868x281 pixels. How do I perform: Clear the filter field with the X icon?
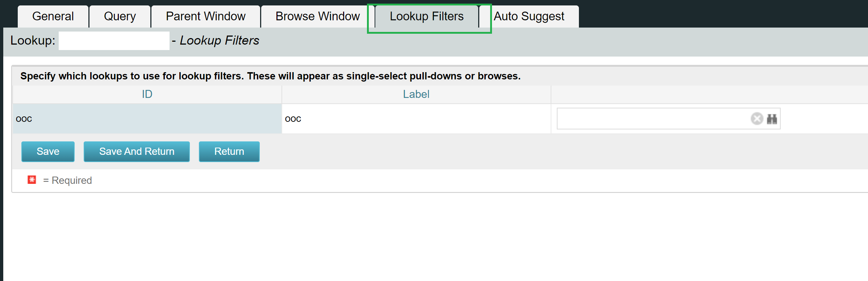coord(757,119)
